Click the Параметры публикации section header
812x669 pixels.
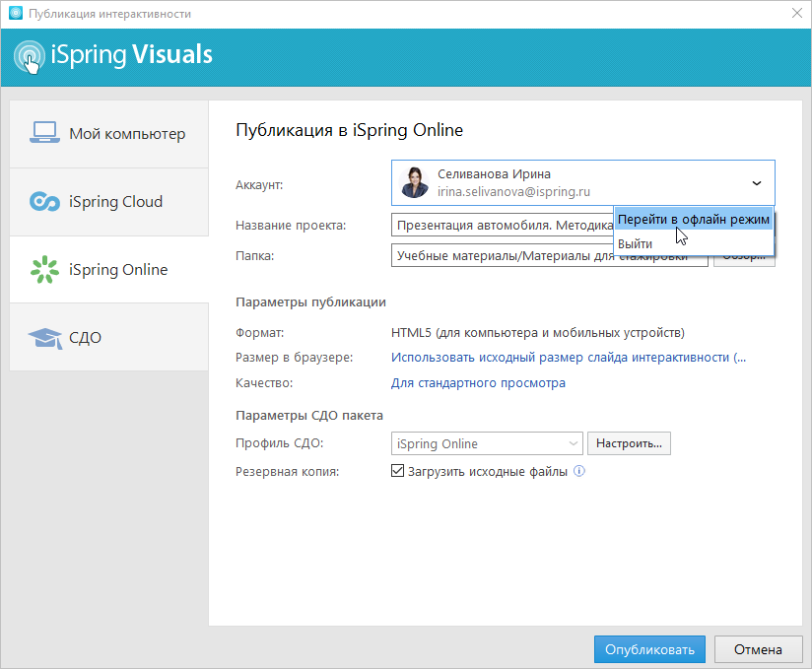(x=310, y=301)
